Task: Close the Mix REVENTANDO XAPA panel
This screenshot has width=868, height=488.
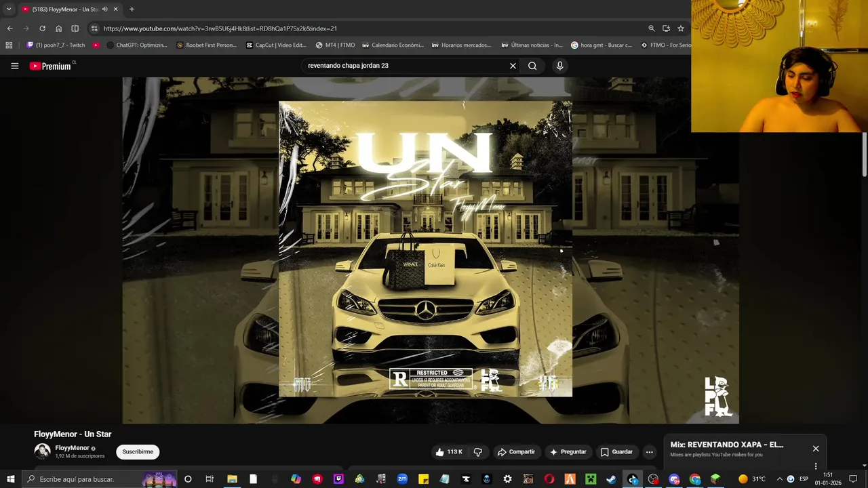Action: 816,449
